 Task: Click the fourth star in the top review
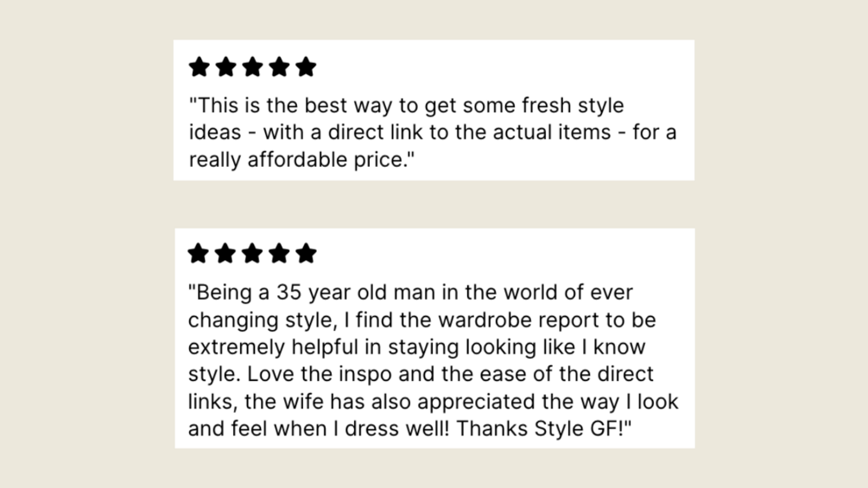[x=279, y=67]
